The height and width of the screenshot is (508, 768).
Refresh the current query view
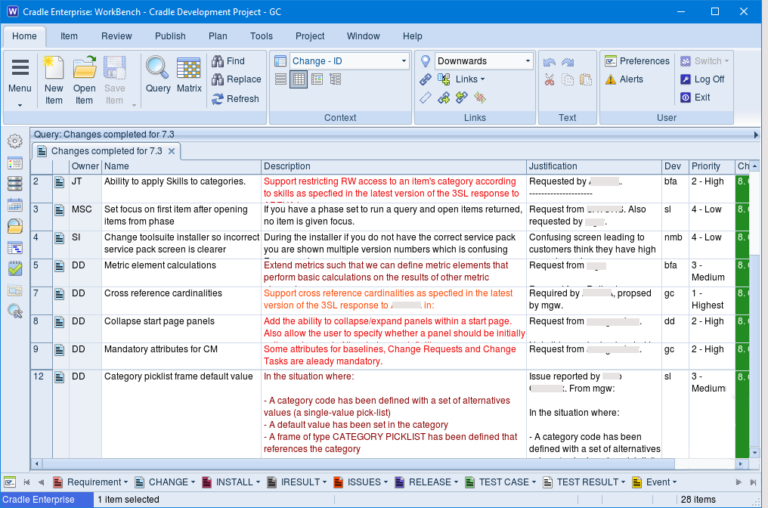tap(236, 99)
